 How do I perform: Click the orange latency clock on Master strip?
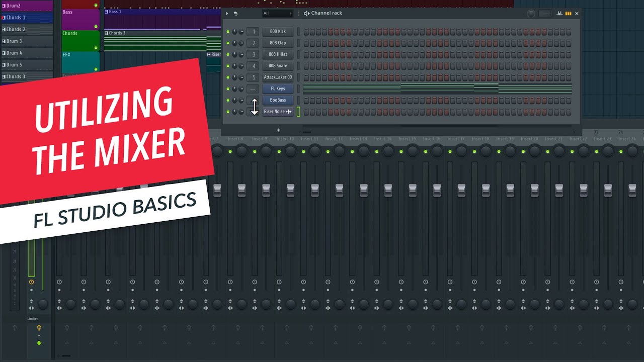click(32, 282)
